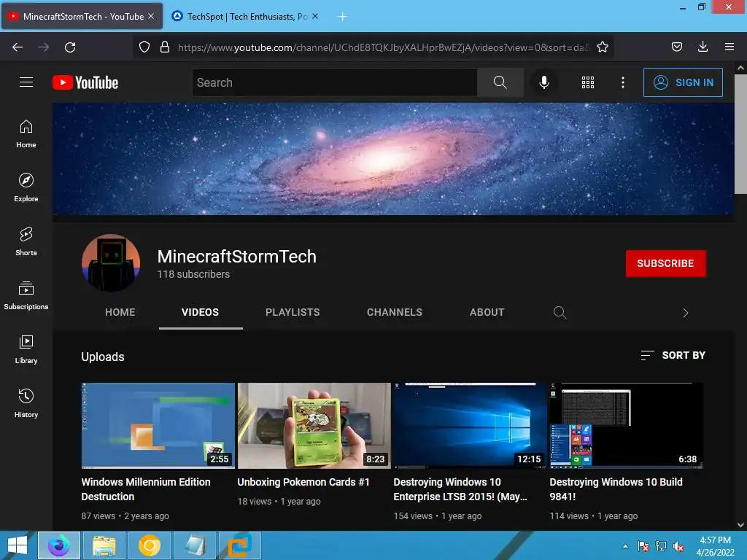Viewport: 747px width, 560px height.
Task: Open the Pocket save icon
Action: tap(676, 47)
